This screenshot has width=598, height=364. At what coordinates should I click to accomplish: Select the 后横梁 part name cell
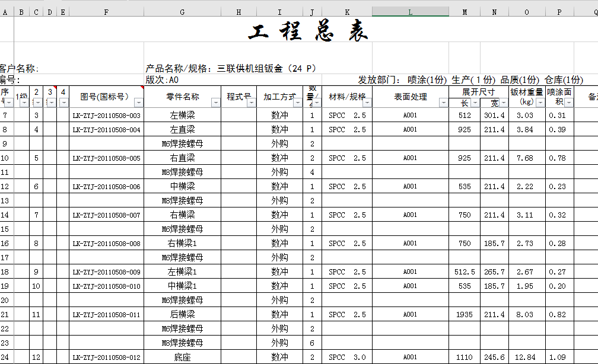[x=182, y=314]
